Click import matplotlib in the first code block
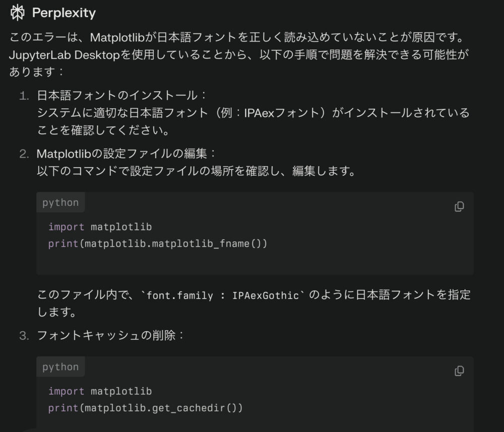This screenshot has width=504, height=432. click(x=100, y=227)
